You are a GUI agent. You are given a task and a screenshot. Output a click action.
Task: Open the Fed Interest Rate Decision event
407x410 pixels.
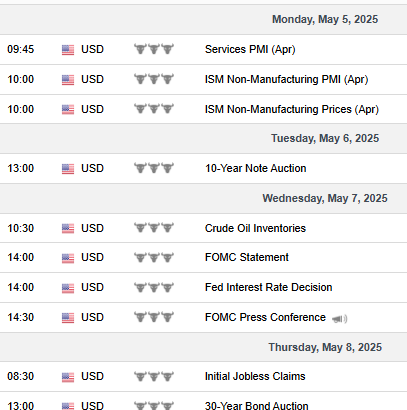268,287
